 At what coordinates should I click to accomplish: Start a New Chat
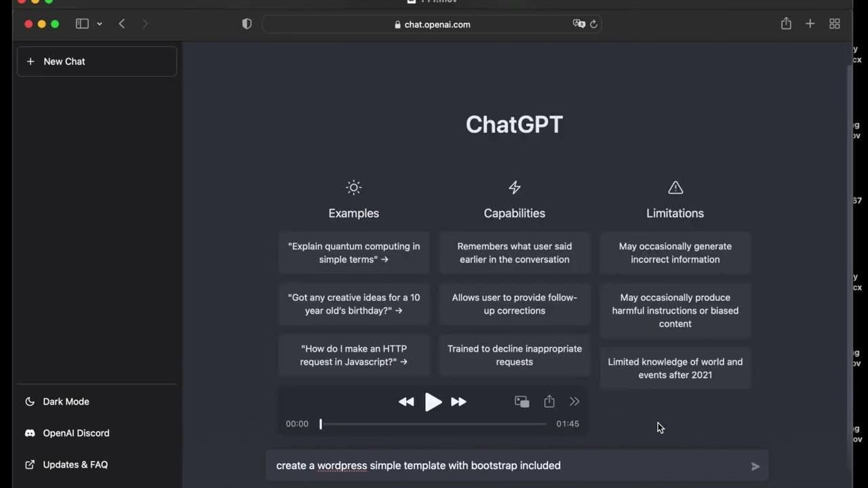[97, 62]
